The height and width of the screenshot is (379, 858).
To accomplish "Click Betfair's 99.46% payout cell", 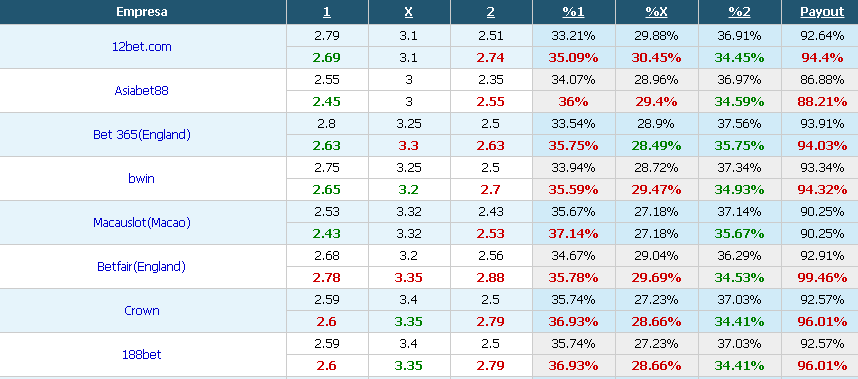I will (822, 278).
